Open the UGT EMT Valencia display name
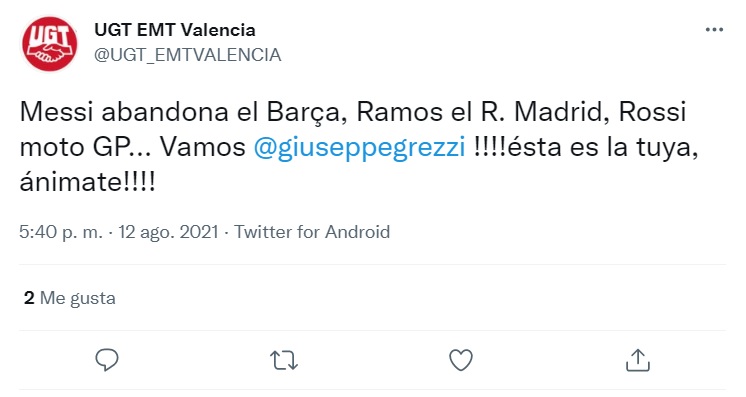 (175, 30)
